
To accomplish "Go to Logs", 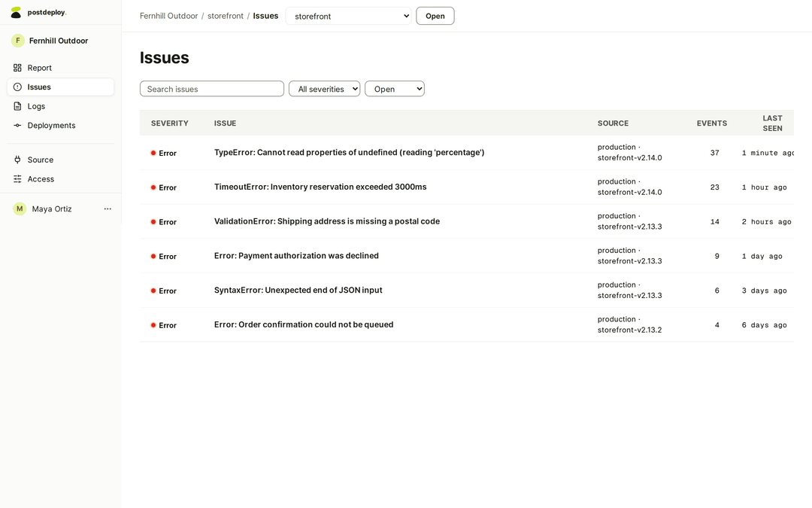I will click(x=61, y=106).
